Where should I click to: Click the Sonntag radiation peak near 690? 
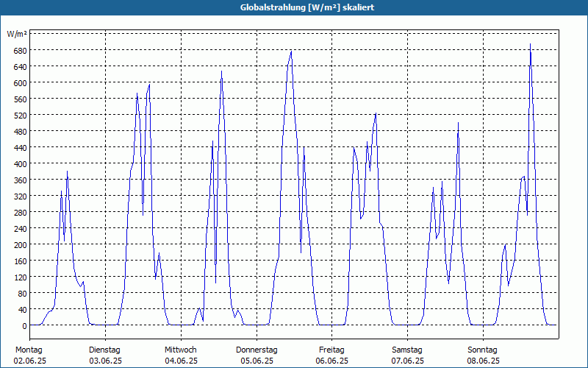pyautogui.click(x=530, y=44)
